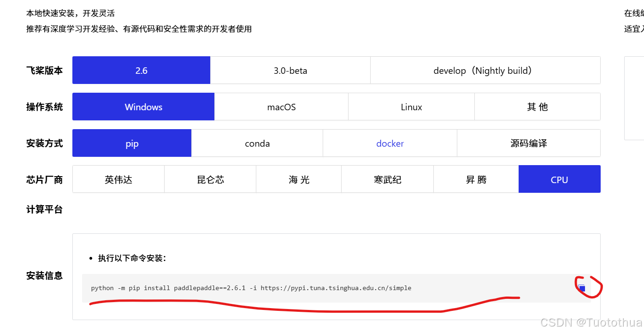
Task: Select the 3.0-beta Paddle version
Action: click(290, 70)
